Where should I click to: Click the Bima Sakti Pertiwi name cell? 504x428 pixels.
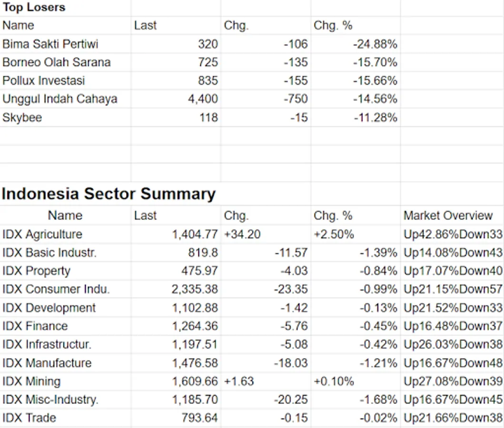(x=50, y=44)
